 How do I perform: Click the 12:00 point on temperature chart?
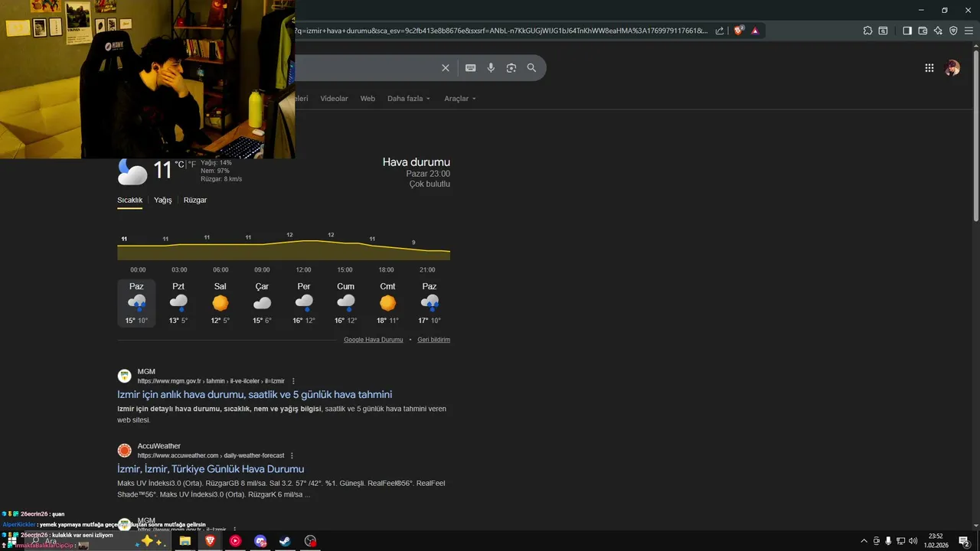point(304,241)
